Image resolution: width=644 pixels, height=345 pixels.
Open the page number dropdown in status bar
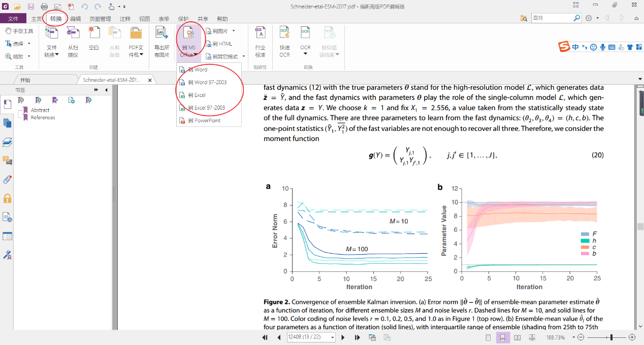[x=333, y=337]
